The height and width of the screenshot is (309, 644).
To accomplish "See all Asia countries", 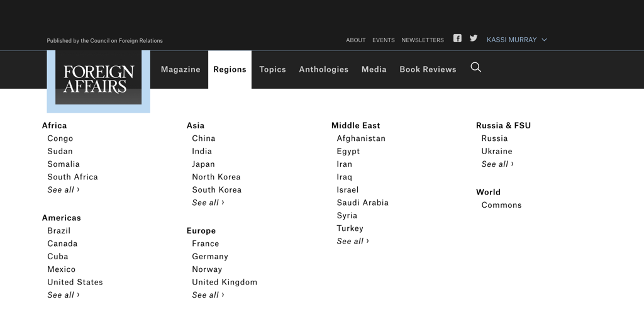I will 208,203.
